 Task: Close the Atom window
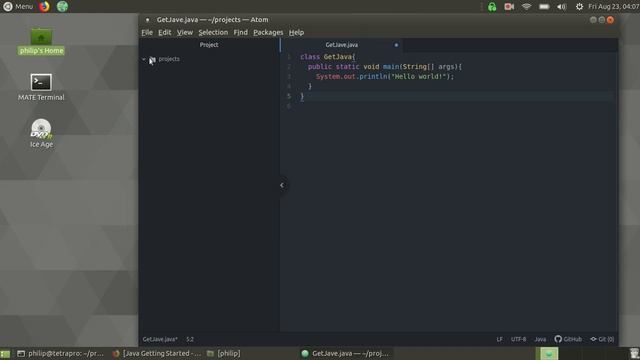click(610, 20)
